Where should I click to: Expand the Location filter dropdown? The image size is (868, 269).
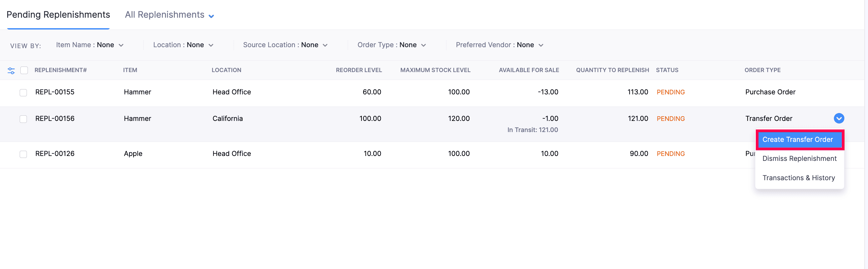click(x=183, y=45)
